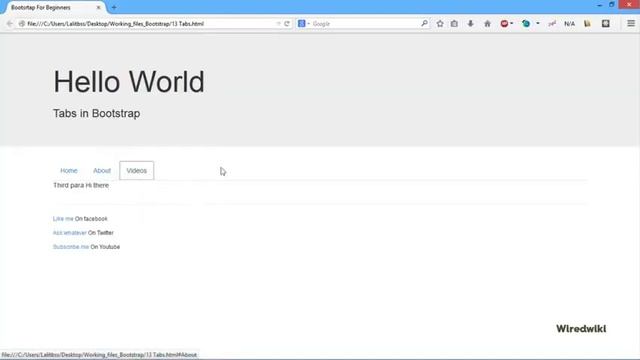Bookmark this page with the star icon
The height and width of the screenshot is (360, 640).
(x=440, y=24)
